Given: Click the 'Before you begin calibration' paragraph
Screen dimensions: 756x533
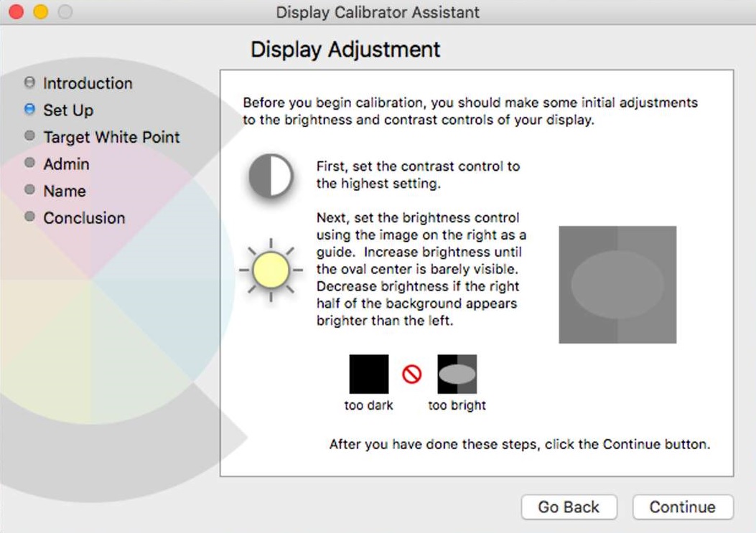Looking at the screenshot, I should [x=470, y=111].
